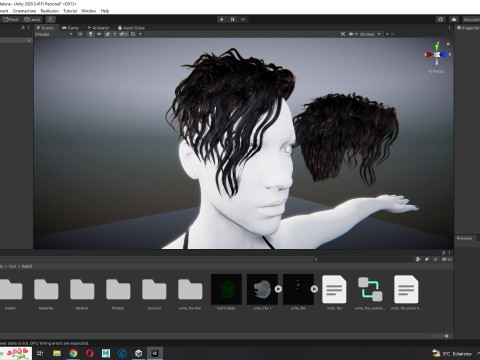Open the Animator tab
Viewport: 480px width, 360px height.
(98, 28)
